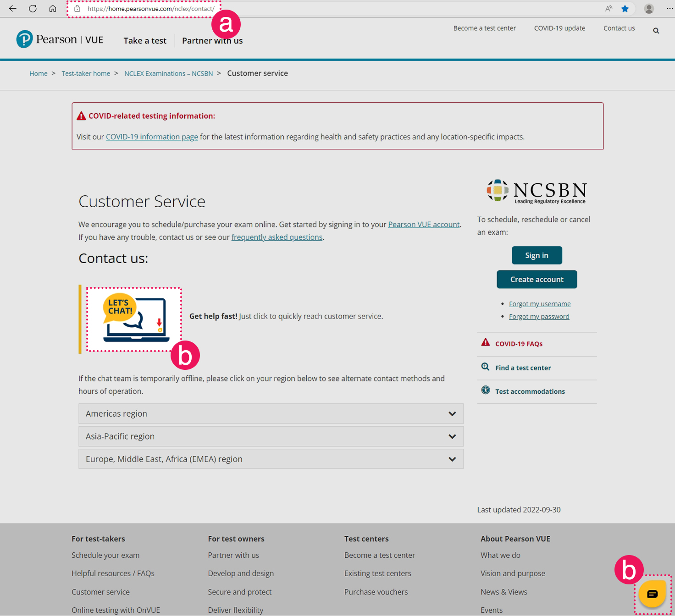
Task: Open Helpful resources / FAQs footer link
Action: tap(113, 574)
